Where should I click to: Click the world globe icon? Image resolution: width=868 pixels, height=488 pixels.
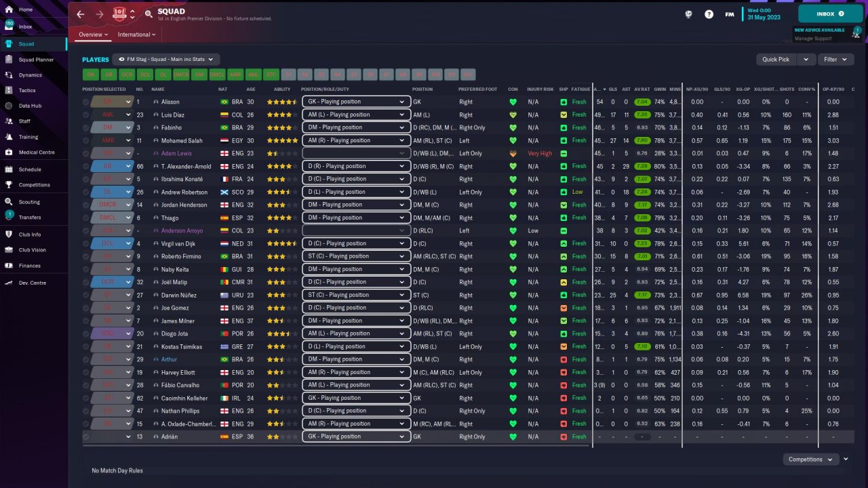click(x=688, y=14)
